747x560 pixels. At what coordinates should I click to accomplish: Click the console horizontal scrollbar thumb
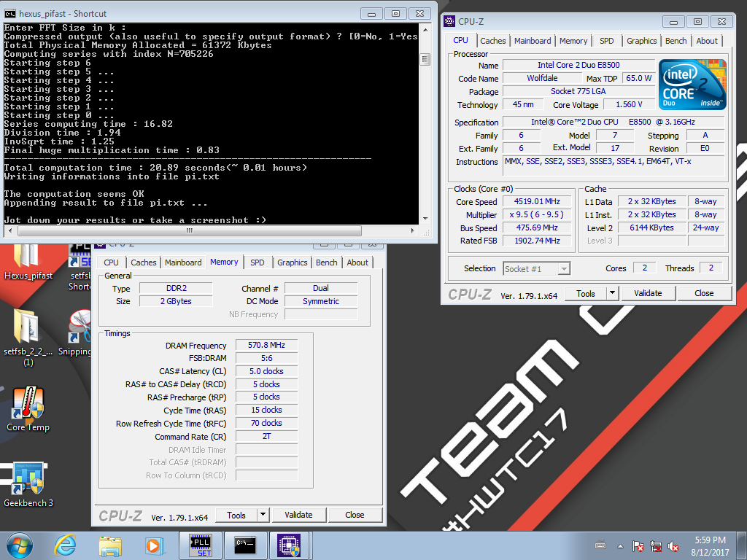click(x=190, y=231)
